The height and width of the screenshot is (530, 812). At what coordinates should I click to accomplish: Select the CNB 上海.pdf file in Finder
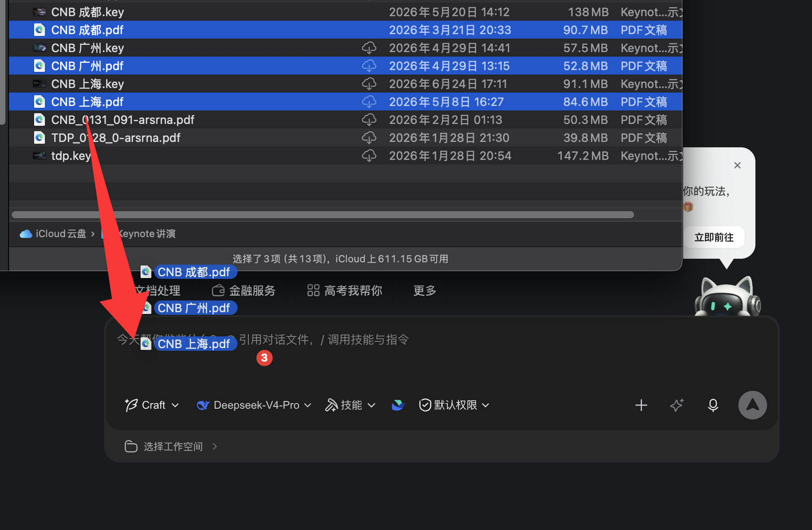click(345, 102)
